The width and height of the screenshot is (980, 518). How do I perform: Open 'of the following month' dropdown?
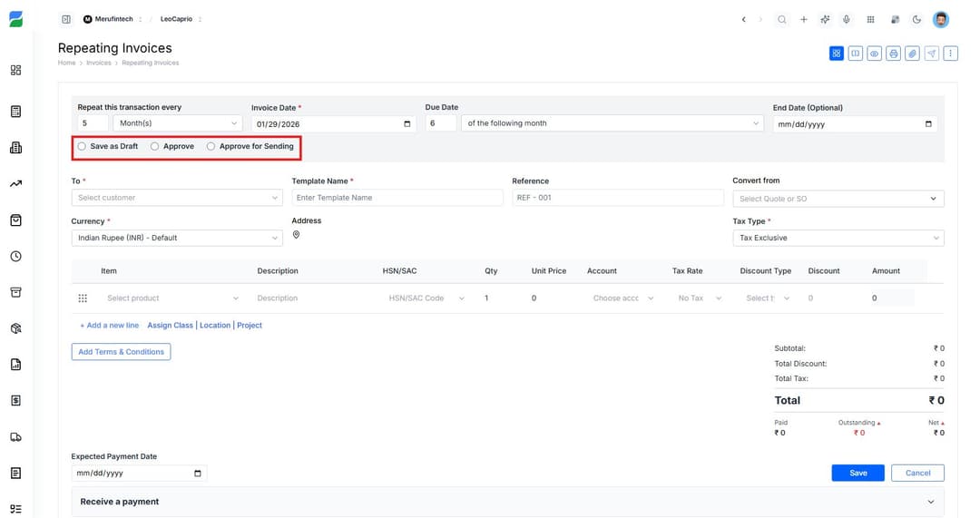pyautogui.click(x=612, y=123)
